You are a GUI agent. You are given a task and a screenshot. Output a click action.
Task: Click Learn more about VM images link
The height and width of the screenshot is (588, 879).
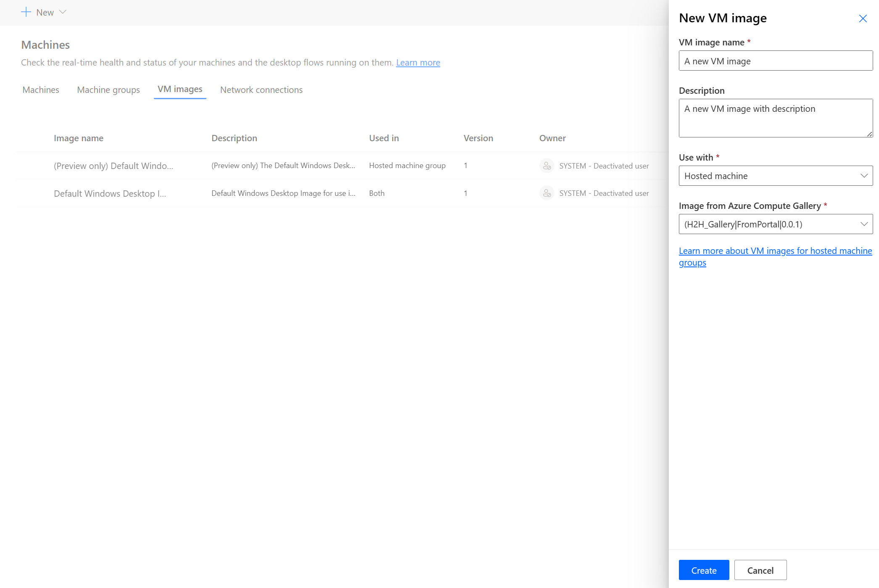pos(776,256)
